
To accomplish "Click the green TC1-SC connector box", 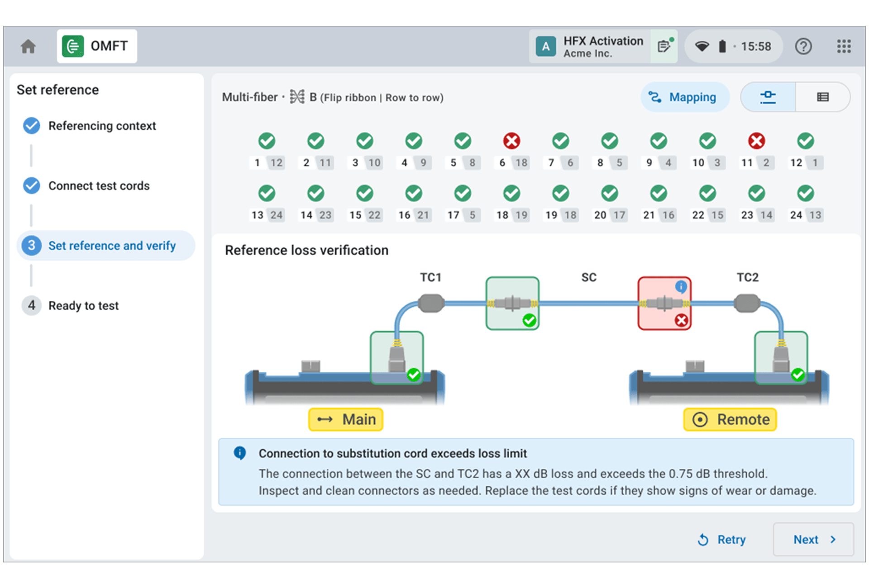I will (512, 303).
